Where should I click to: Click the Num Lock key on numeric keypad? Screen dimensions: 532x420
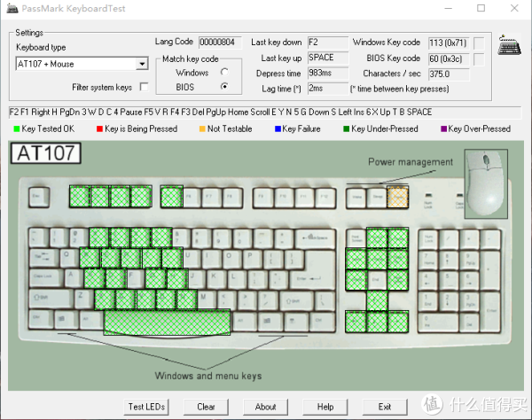[428, 239]
